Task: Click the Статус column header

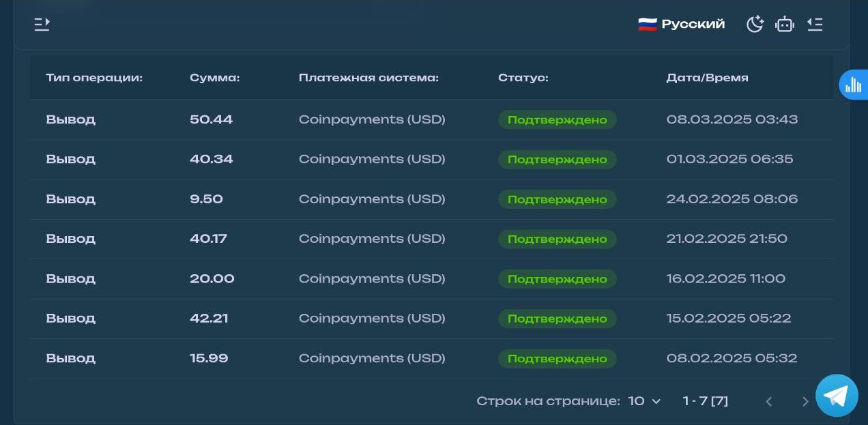Action: (x=523, y=78)
